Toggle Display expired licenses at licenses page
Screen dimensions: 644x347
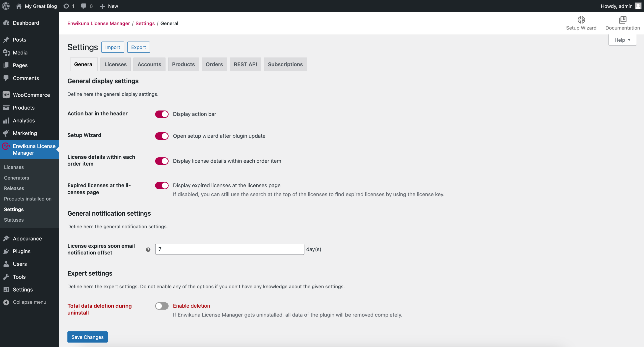click(162, 185)
